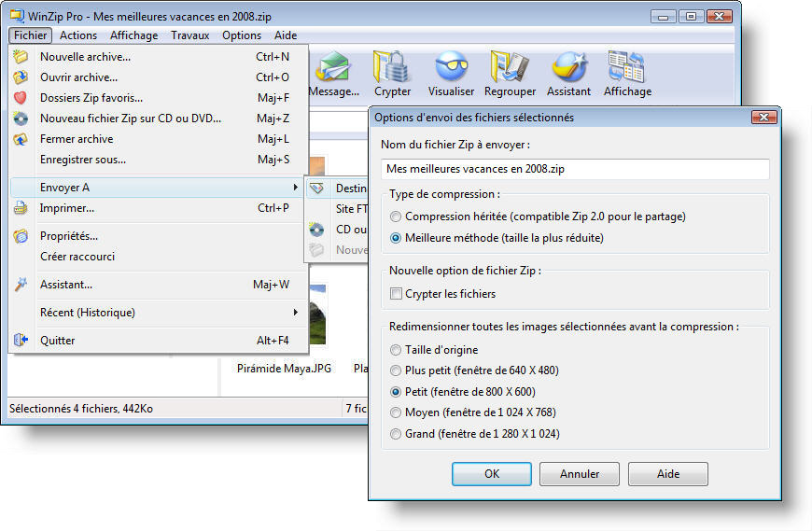Click the Fermer archive icon
Screen dimensions: 812x531
(21, 139)
